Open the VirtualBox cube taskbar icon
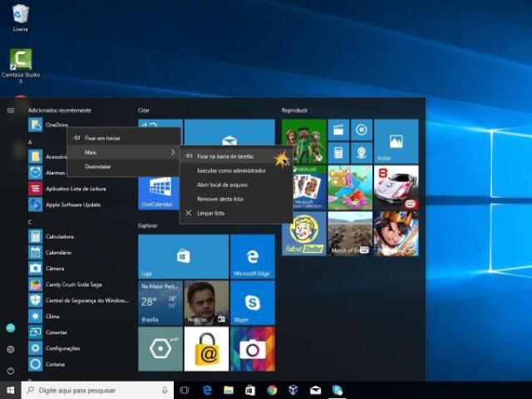532x399 pixels. pyautogui.click(x=293, y=390)
